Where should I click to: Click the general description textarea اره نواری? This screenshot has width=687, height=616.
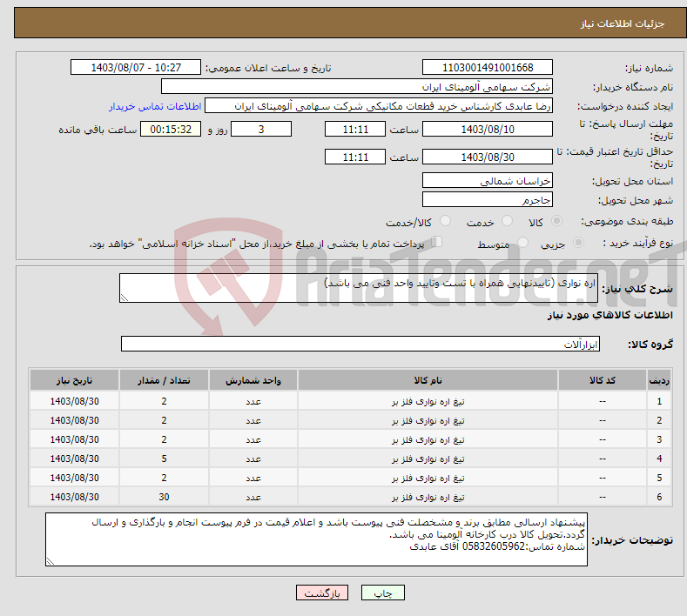click(359, 288)
